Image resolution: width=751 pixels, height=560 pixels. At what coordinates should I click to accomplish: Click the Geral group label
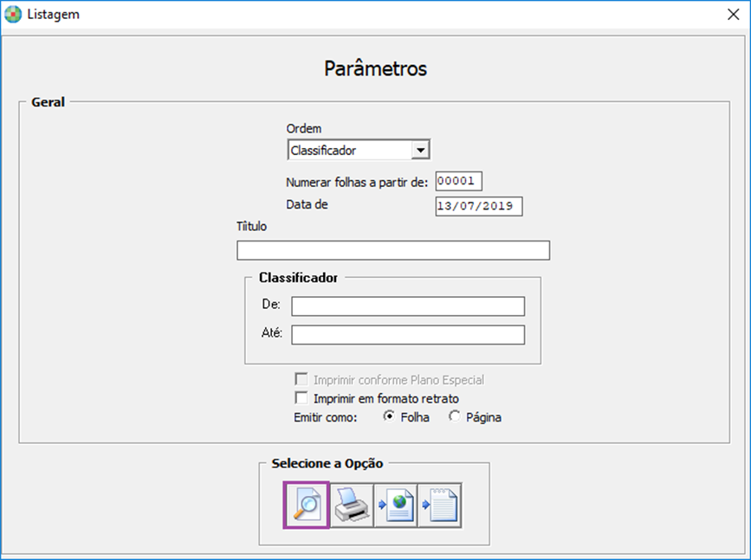point(48,102)
